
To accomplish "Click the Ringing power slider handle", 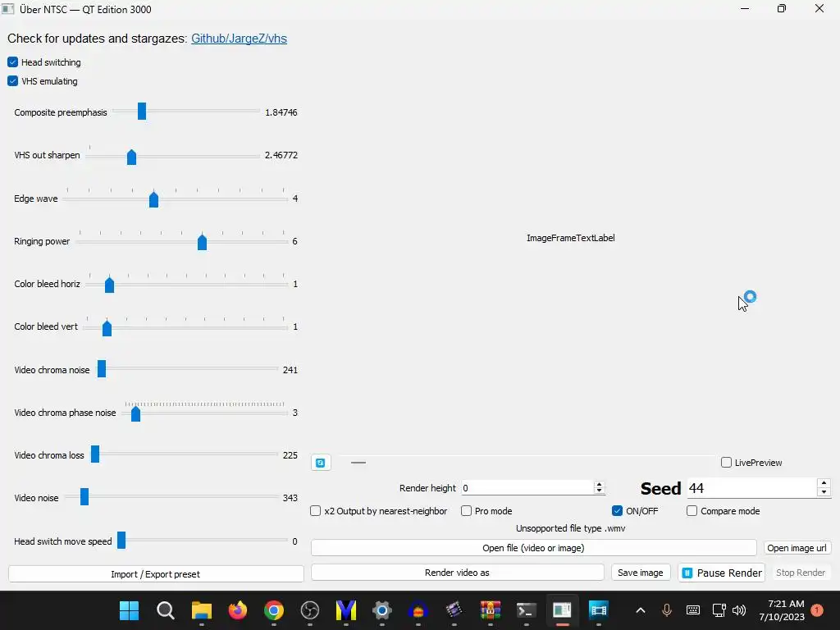I will coord(202,242).
